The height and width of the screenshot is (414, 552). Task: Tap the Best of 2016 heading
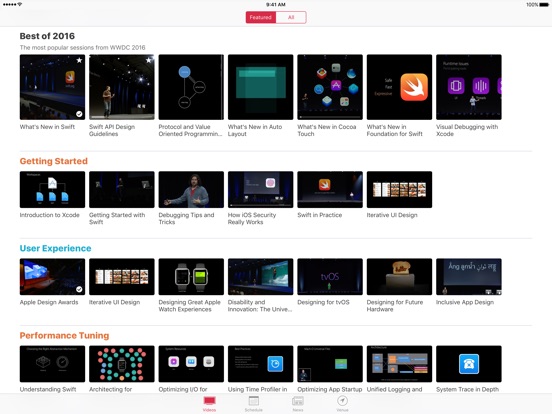(x=47, y=36)
